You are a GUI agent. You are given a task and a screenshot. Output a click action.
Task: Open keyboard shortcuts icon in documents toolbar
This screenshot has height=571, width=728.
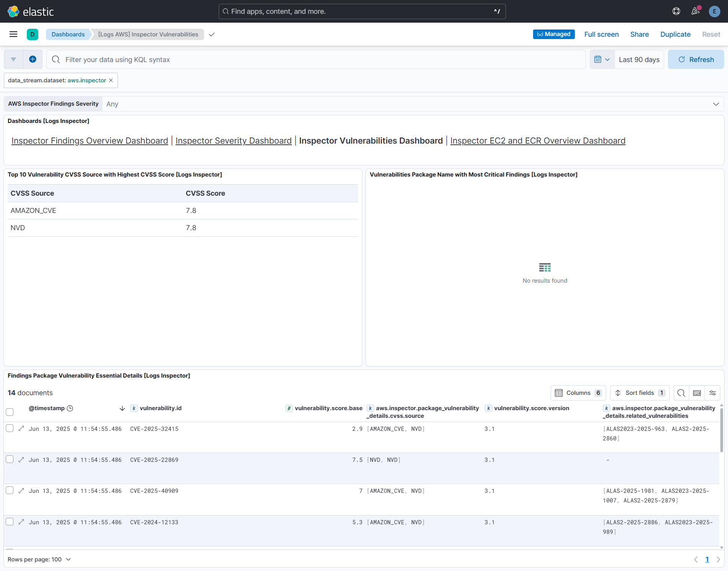pyautogui.click(x=697, y=393)
